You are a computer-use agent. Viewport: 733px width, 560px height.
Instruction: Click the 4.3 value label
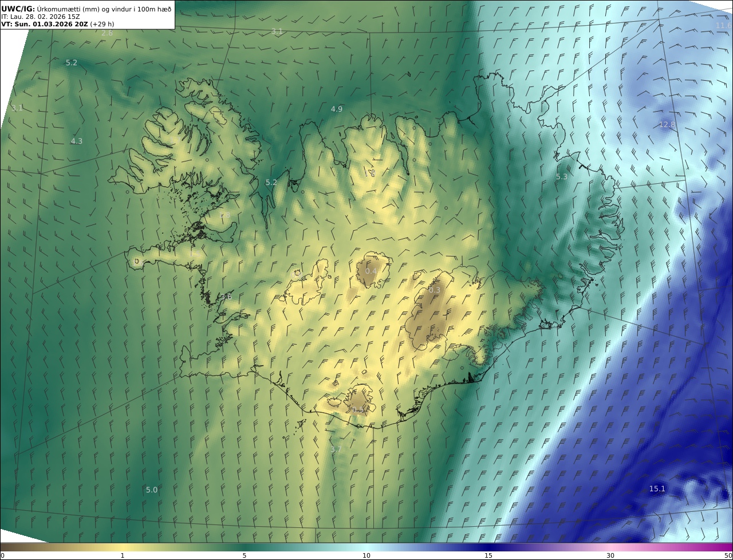coord(77,141)
